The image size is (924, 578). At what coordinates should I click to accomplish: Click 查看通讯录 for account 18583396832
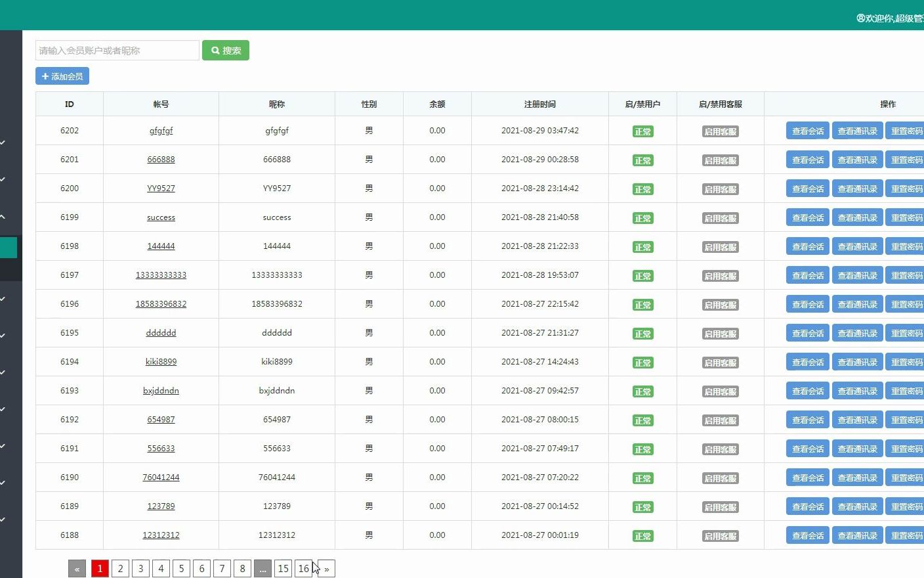(858, 304)
